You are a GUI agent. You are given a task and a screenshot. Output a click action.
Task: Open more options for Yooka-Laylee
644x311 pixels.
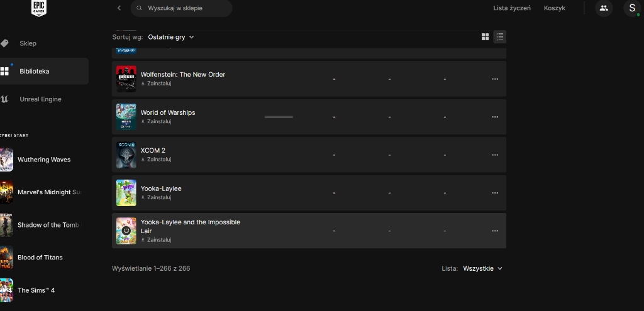click(x=495, y=193)
